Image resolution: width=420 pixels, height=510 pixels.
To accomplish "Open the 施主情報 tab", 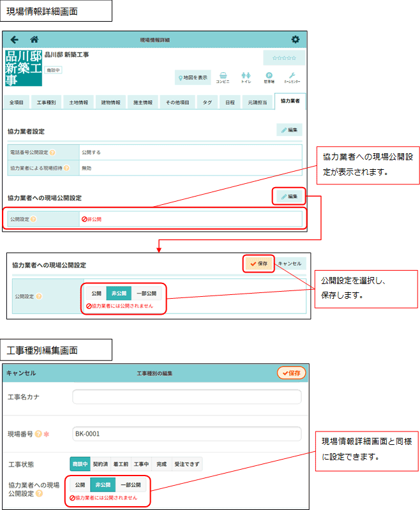I will [x=142, y=102].
